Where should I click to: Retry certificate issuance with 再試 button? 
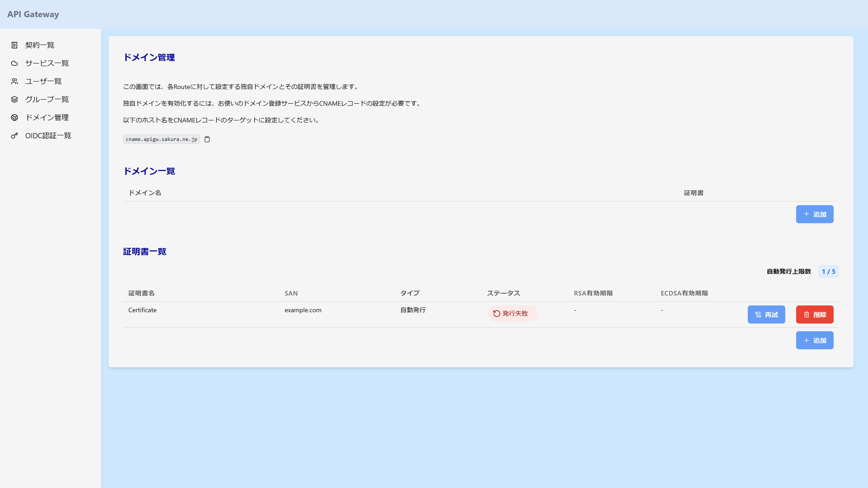click(x=766, y=314)
